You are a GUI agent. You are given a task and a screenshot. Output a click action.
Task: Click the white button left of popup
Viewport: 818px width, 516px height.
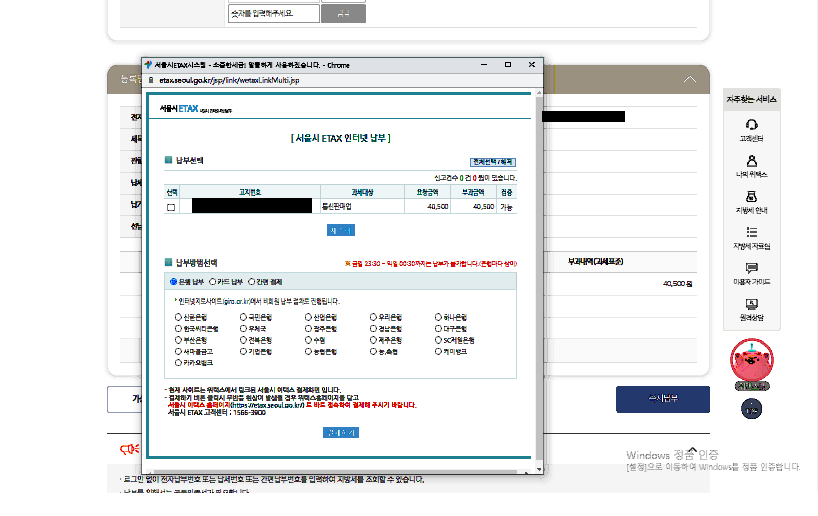(x=124, y=399)
